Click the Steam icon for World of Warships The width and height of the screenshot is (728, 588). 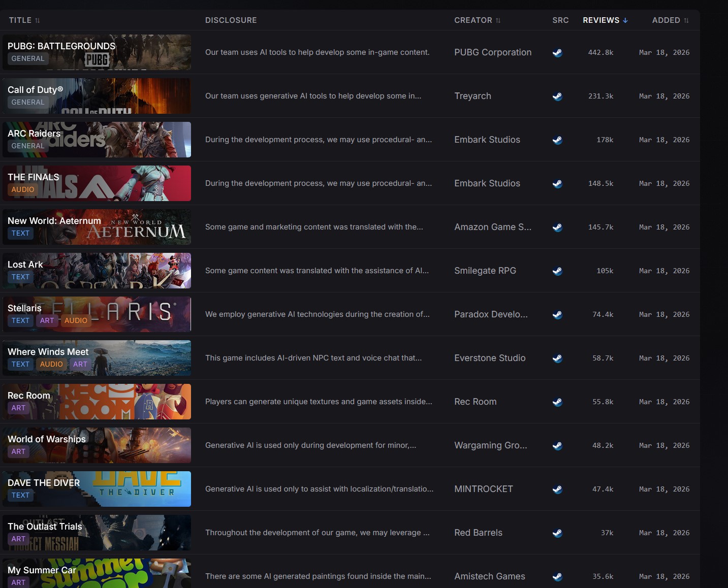coord(557,446)
